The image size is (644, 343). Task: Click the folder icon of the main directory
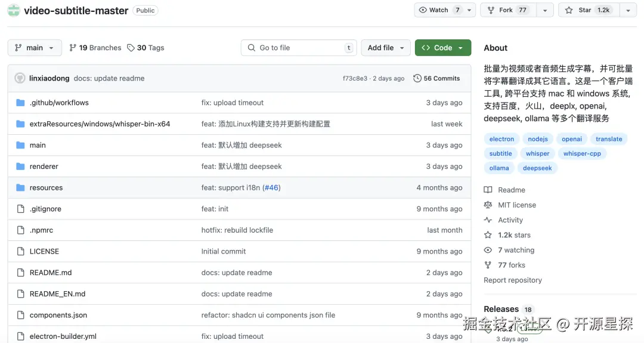pos(20,145)
